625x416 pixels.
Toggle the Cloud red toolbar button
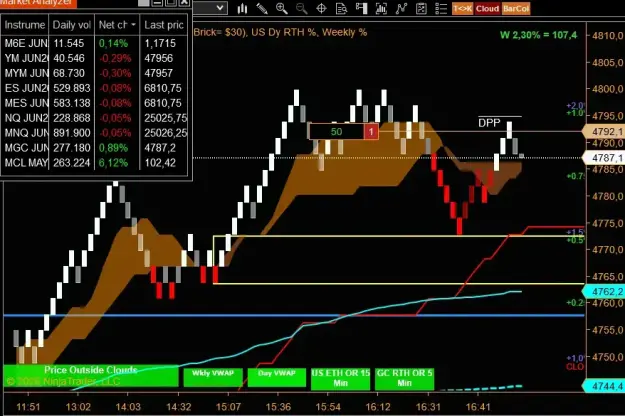tap(487, 8)
